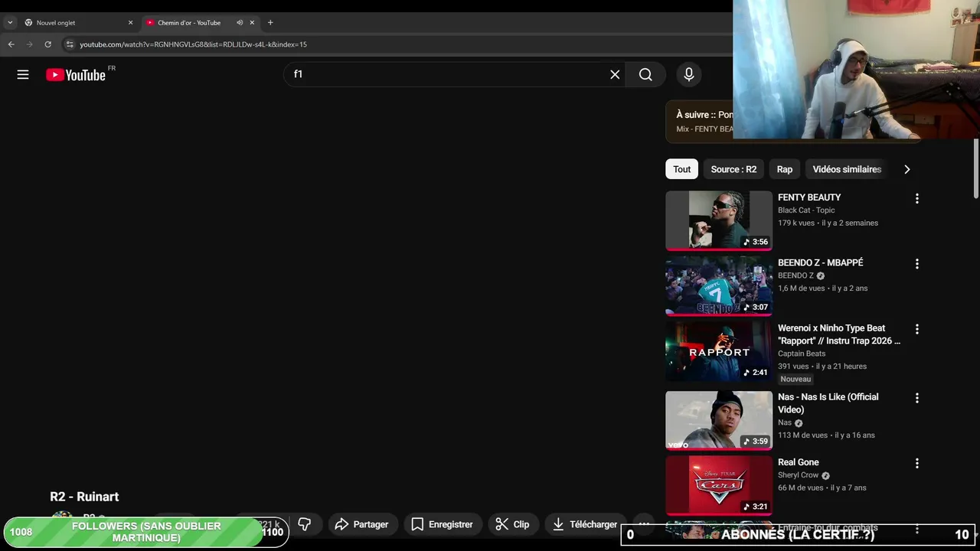
Task: Share the video with Partager
Action: 362,524
